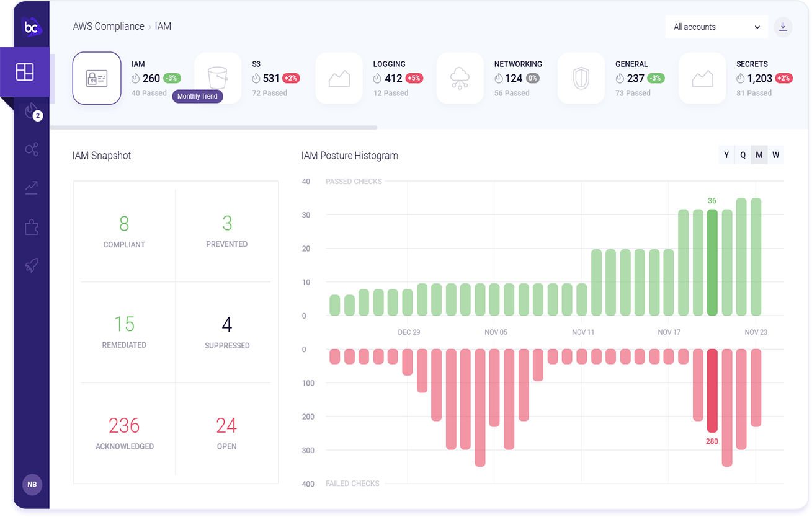Select the S3 bucket category icon
This screenshot has width=812, height=517.
pyautogui.click(x=218, y=78)
